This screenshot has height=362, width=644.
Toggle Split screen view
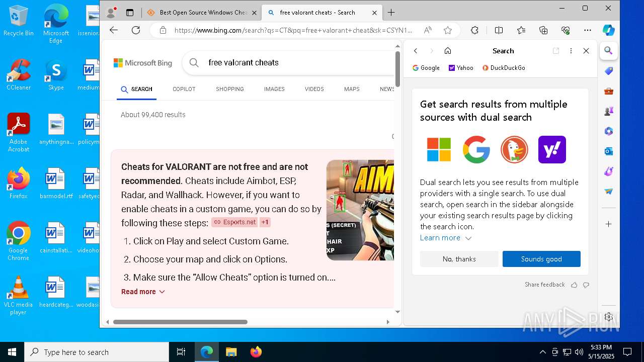(x=499, y=30)
